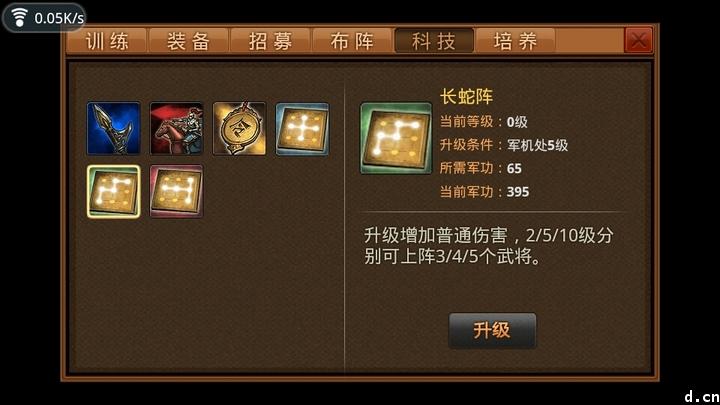Select the 科技 tab

434,41
